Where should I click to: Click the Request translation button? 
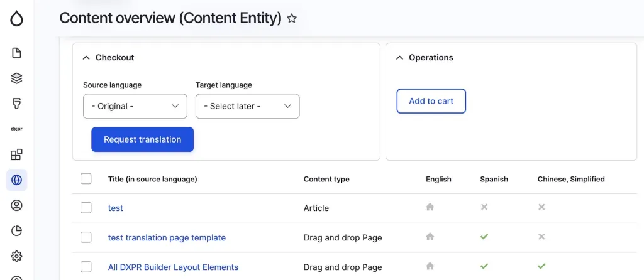142,139
